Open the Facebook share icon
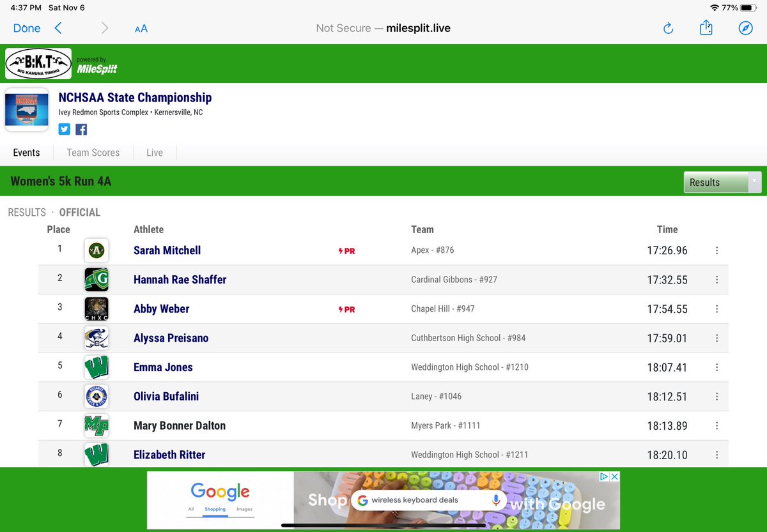 click(81, 130)
